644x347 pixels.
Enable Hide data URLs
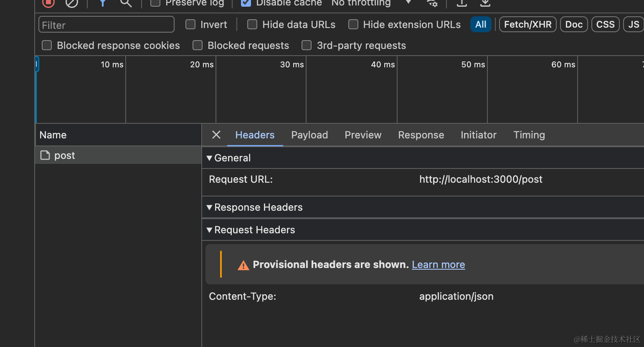pos(252,24)
